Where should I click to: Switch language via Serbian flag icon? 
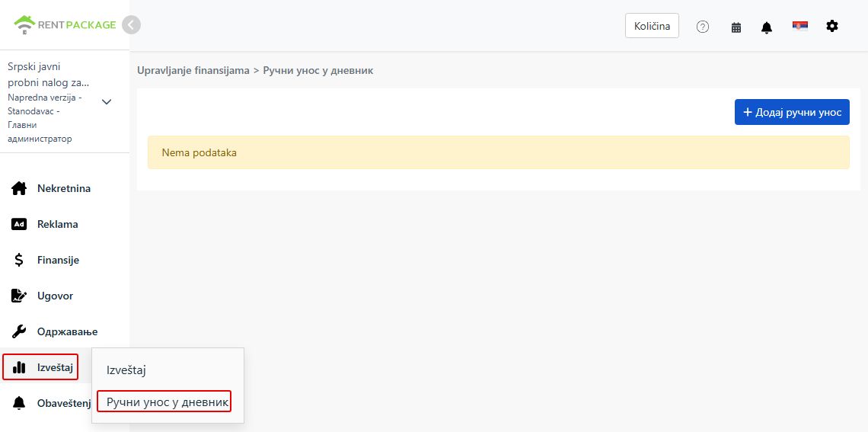click(800, 26)
